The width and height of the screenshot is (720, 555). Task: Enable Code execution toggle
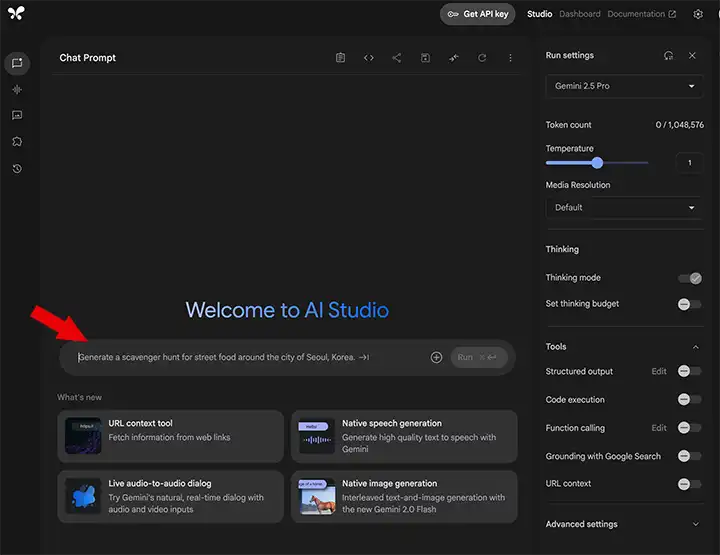tap(690, 399)
